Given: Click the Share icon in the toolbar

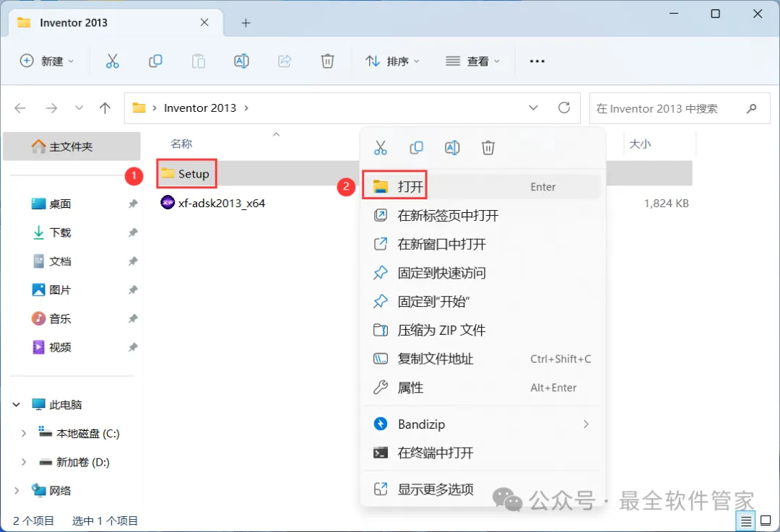Looking at the screenshot, I should [x=284, y=61].
